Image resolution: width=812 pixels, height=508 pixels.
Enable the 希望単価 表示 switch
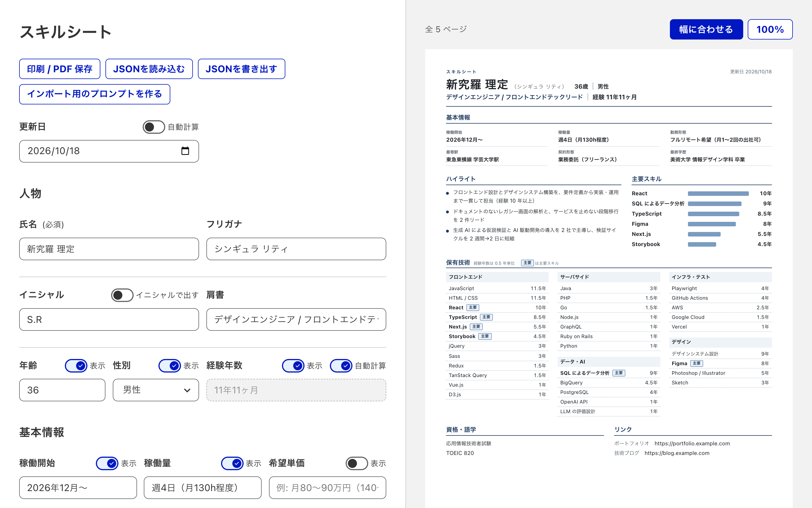pos(357,463)
